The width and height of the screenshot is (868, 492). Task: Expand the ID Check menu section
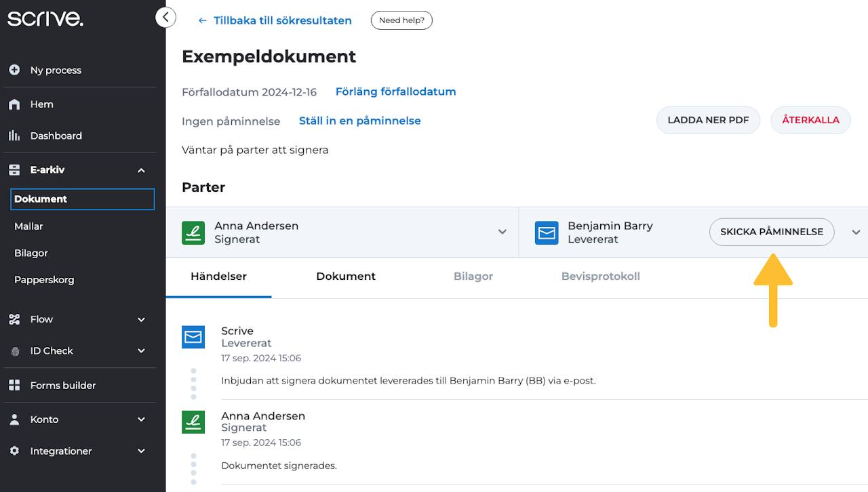(x=141, y=351)
